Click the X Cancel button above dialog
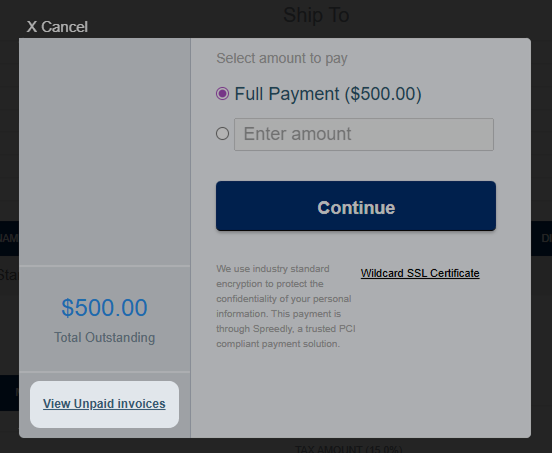The width and height of the screenshot is (552, 453). pos(57,27)
